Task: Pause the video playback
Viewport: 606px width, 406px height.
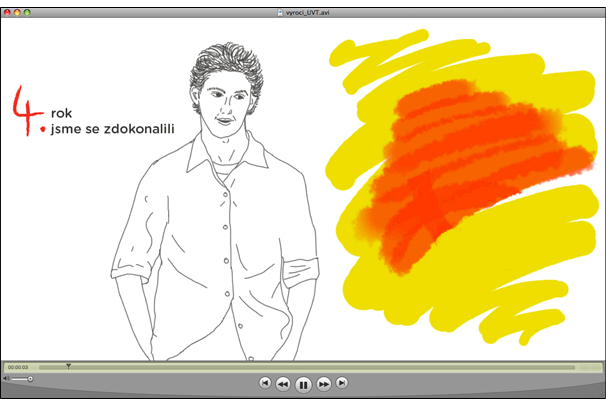Action: tap(303, 383)
